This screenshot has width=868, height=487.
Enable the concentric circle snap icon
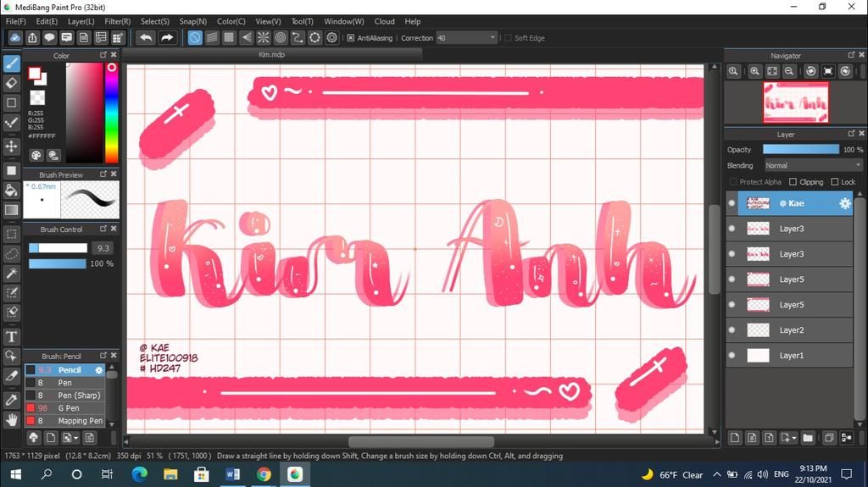pos(281,37)
